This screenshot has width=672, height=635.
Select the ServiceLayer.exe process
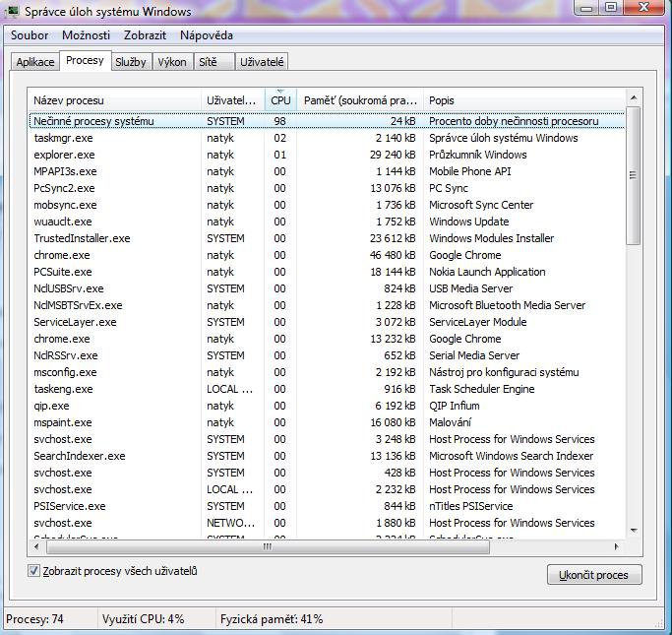click(327, 322)
